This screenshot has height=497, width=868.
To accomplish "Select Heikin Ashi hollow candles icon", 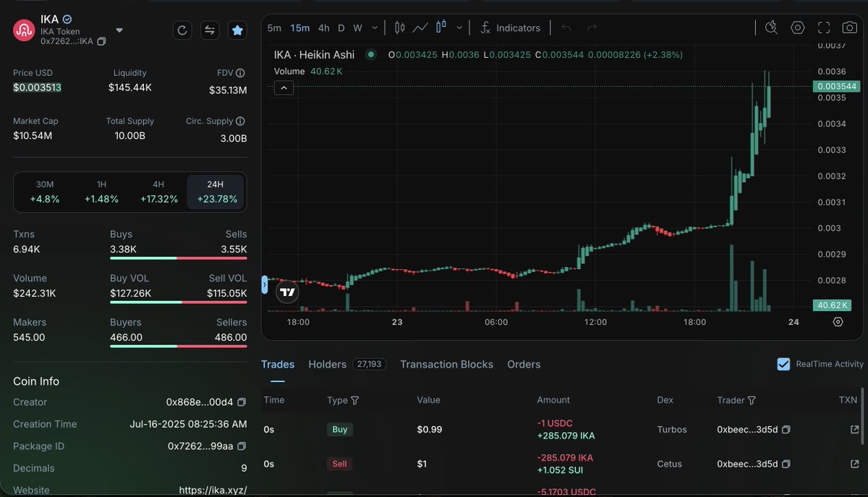I will [442, 27].
